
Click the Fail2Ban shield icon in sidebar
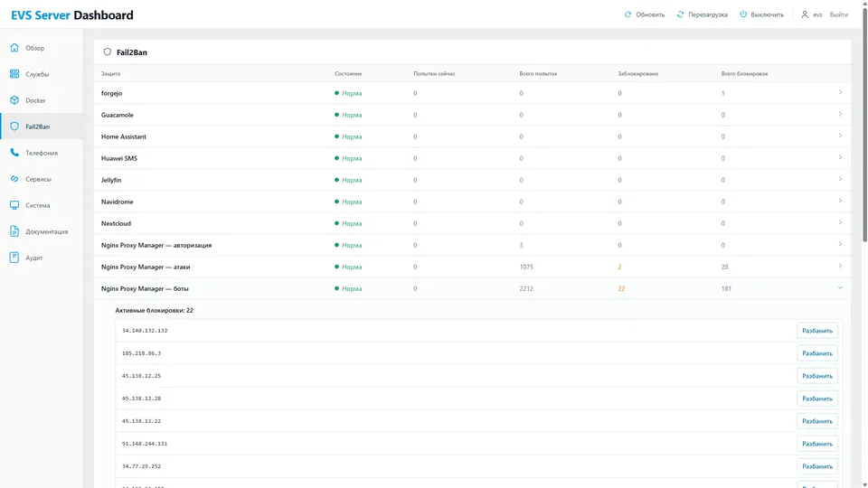(14, 127)
